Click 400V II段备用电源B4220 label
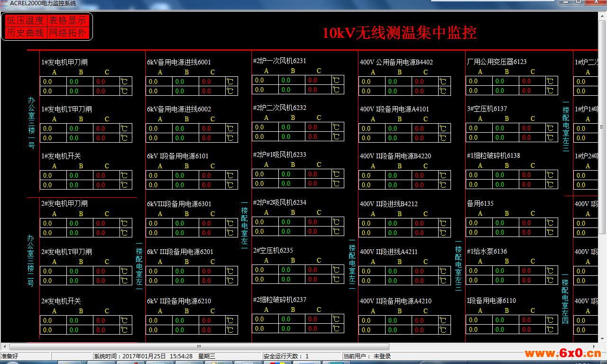The width and height of the screenshot is (607, 364). (x=395, y=156)
